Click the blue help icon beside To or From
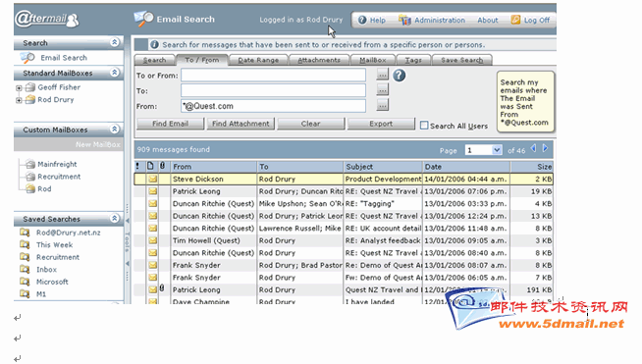This screenshot has width=642, height=364. pos(400,76)
